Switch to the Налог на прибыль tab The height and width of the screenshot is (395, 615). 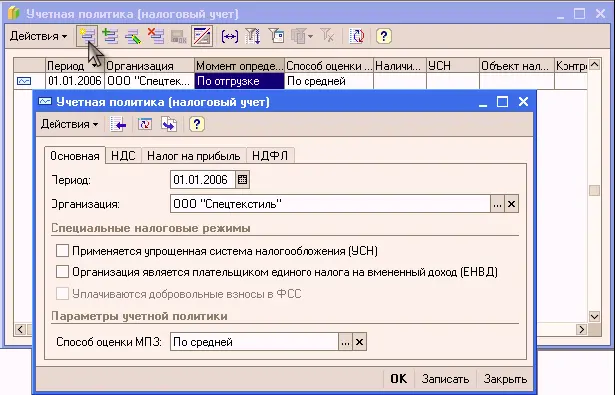pyautogui.click(x=193, y=156)
